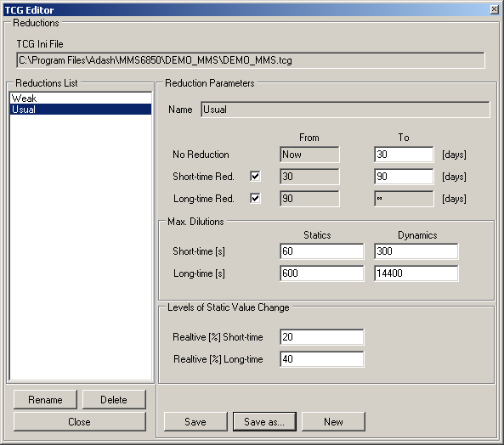Create a New reduction
The width and height of the screenshot is (504, 445).
point(333,422)
